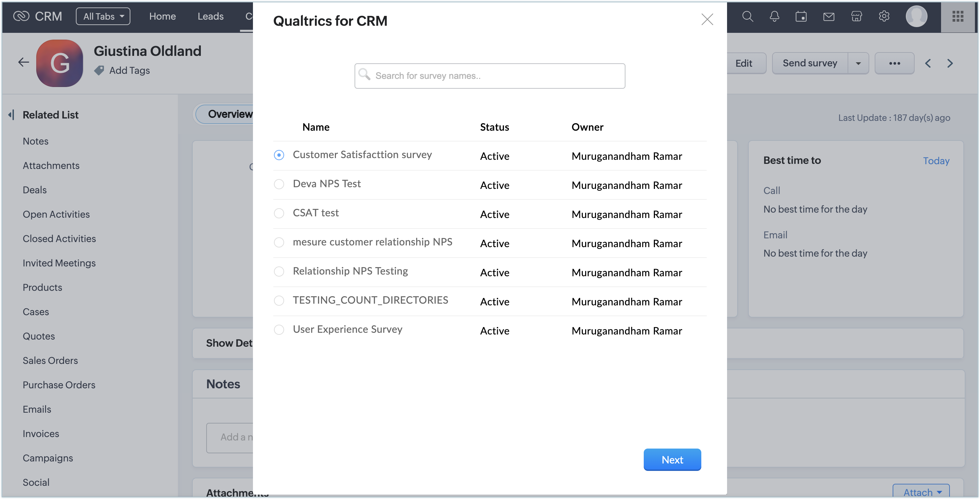This screenshot has height=499, width=980.
Task: Open the Send survey dropdown arrow
Action: [858, 63]
